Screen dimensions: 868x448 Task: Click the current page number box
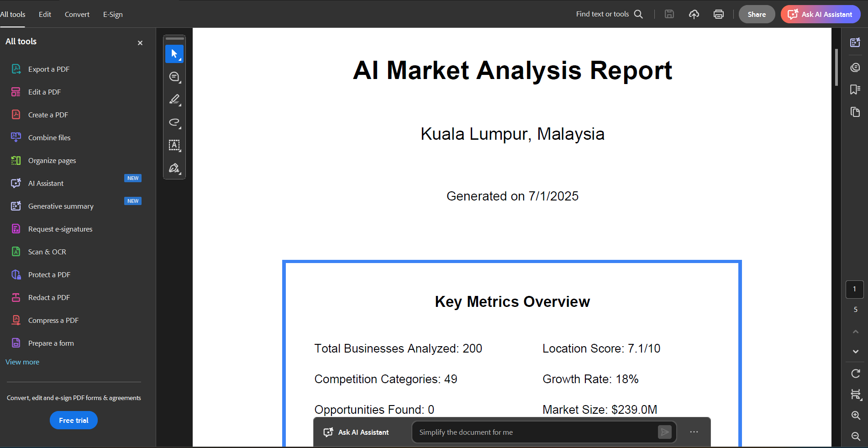(855, 289)
